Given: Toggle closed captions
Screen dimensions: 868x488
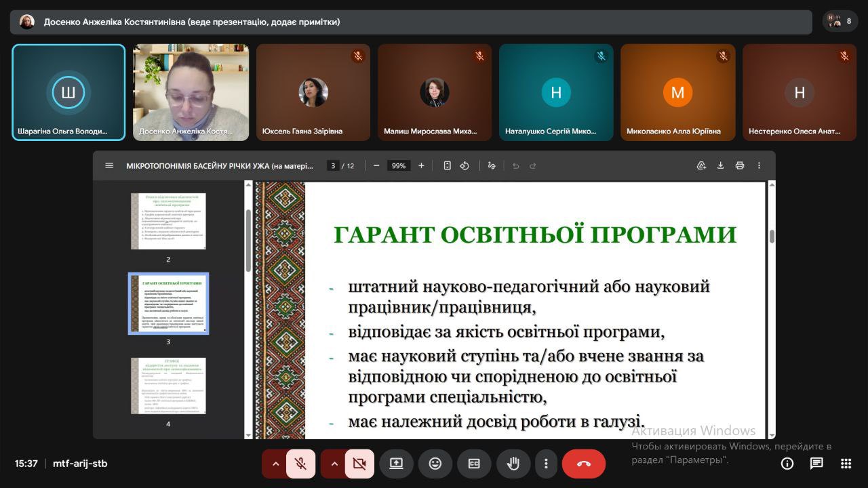Looking at the screenshot, I should pyautogui.click(x=474, y=464).
